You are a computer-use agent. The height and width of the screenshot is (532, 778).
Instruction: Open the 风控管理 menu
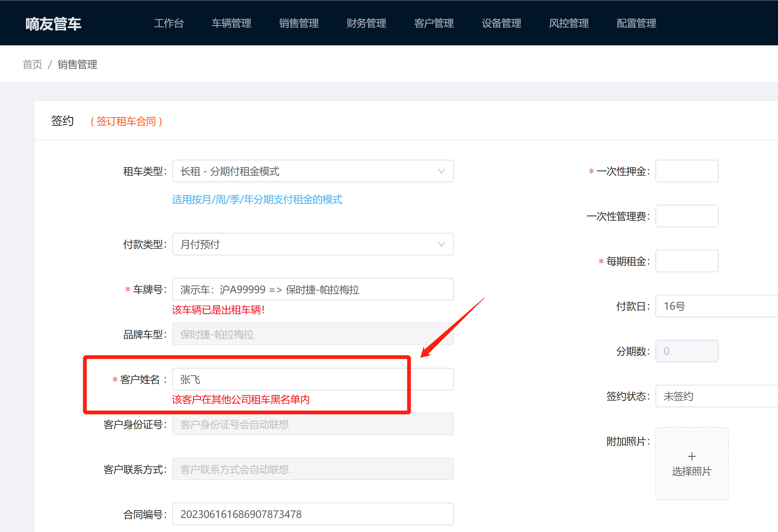pyautogui.click(x=569, y=23)
